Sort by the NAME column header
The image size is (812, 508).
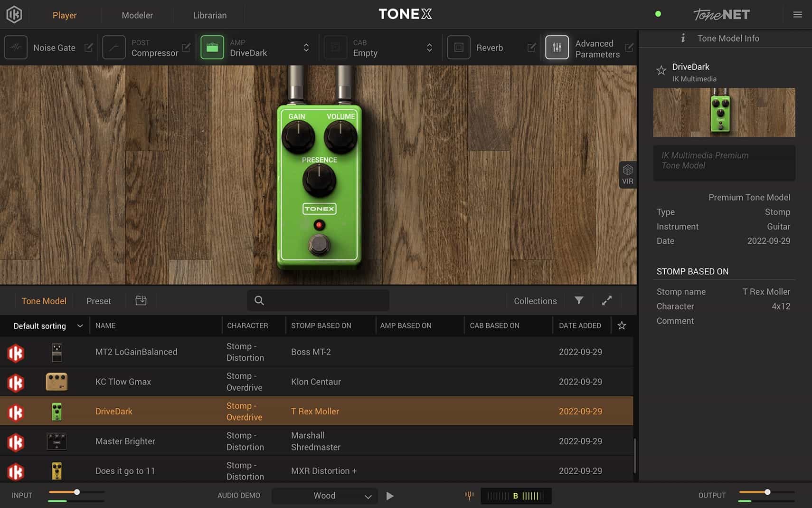click(x=105, y=326)
